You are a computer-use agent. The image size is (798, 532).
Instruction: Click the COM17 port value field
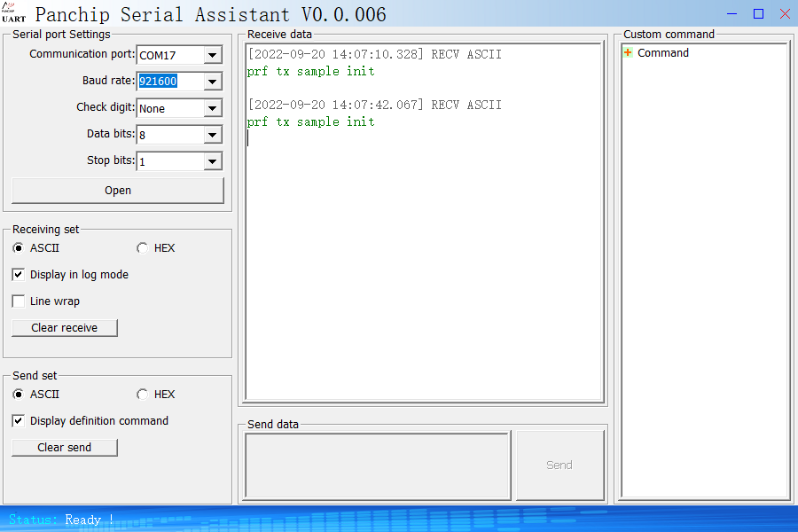click(170, 55)
